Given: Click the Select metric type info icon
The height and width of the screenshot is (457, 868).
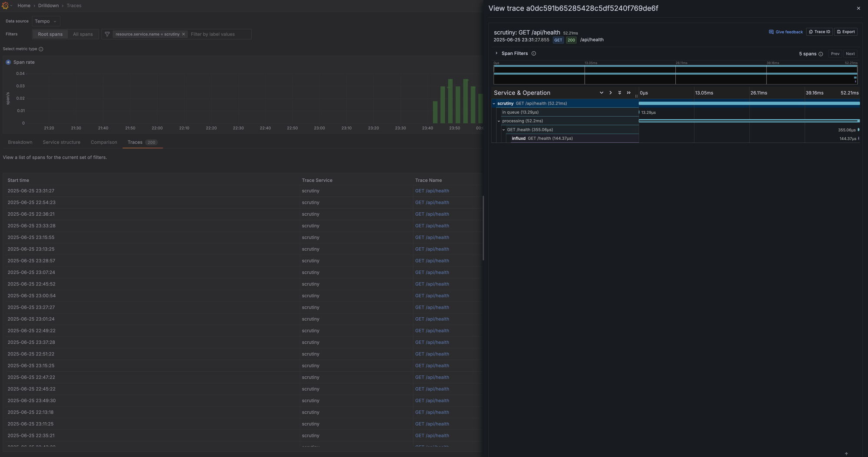Looking at the screenshot, I should tap(41, 49).
